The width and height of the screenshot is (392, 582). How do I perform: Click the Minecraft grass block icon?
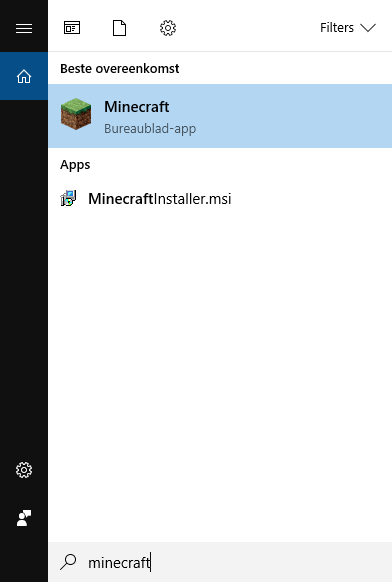(x=76, y=114)
